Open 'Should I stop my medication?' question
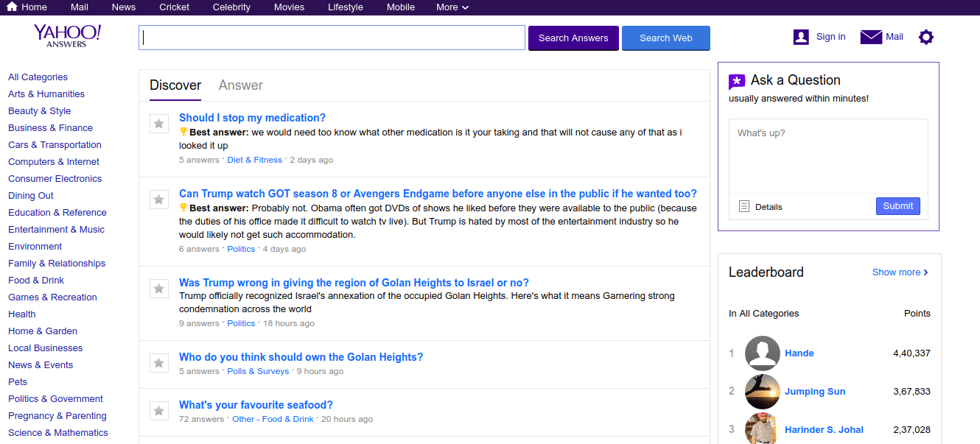 (252, 118)
